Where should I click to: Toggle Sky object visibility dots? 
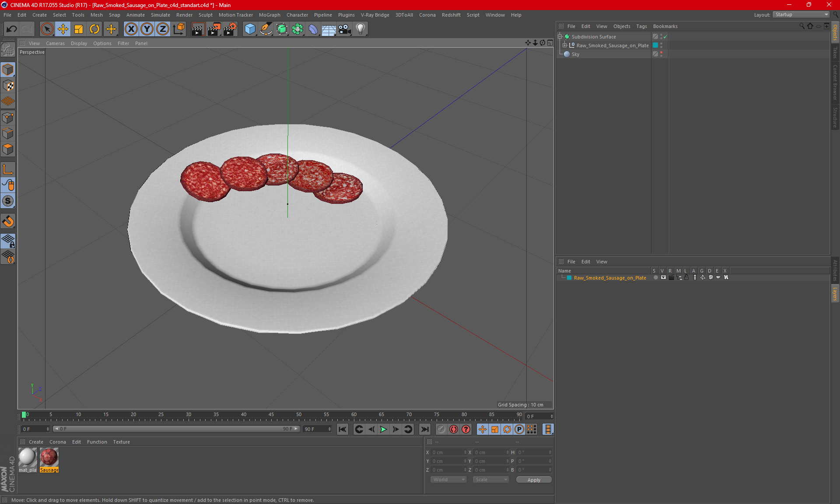(x=661, y=54)
